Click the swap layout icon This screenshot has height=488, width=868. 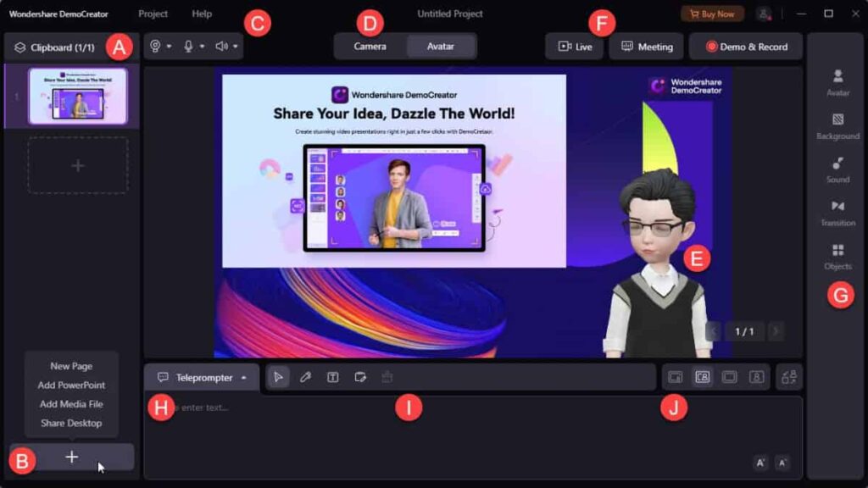tap(789, 377)
